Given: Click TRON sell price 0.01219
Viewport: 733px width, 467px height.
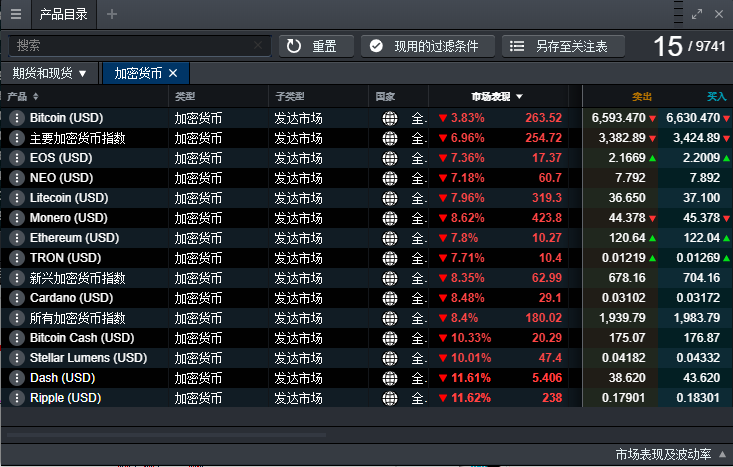Looking at the screenshot, I should pyautogui.click(x=624, y=258).
